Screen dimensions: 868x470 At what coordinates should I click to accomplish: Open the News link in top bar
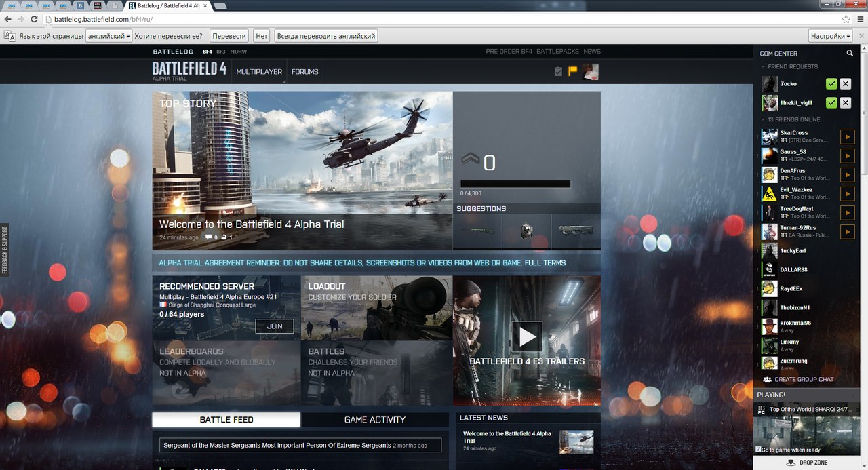(592, 52)
